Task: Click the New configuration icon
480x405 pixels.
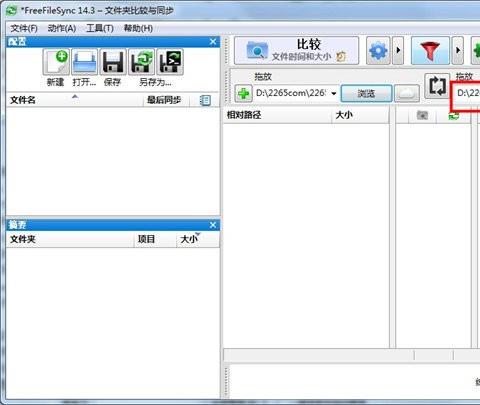Action: [x=56, y=62]
